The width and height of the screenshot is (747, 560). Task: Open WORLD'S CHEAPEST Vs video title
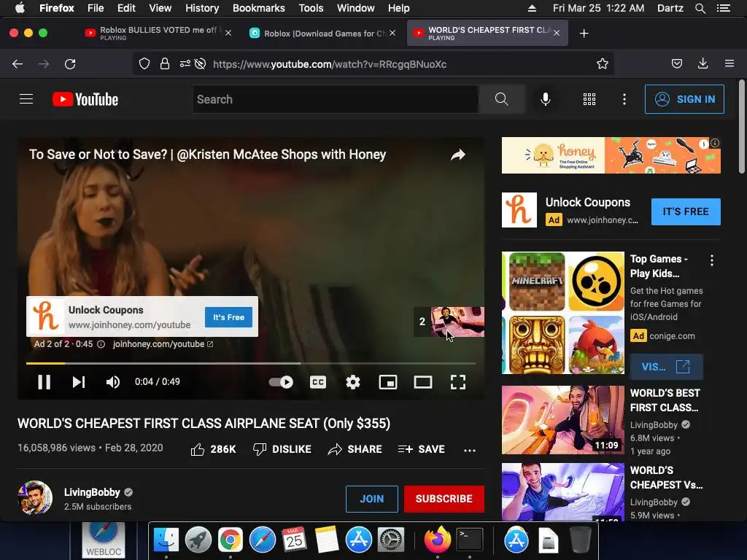coord(667,478)
